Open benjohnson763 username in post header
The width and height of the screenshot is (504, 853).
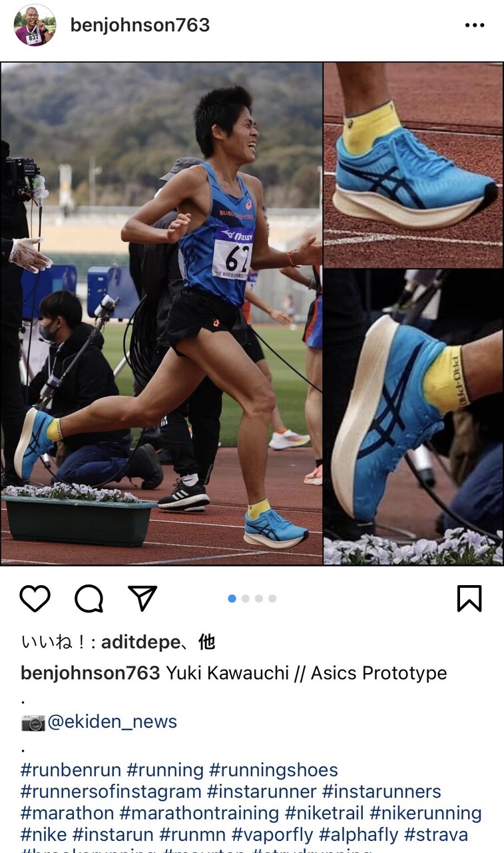click(x=140, y=25)
